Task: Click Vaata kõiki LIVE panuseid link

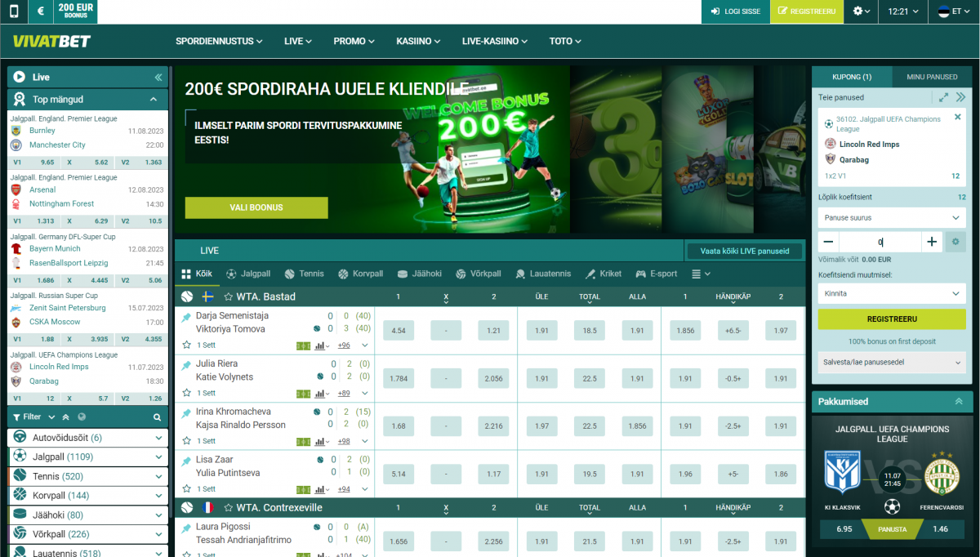Action: tap(744, 252)
